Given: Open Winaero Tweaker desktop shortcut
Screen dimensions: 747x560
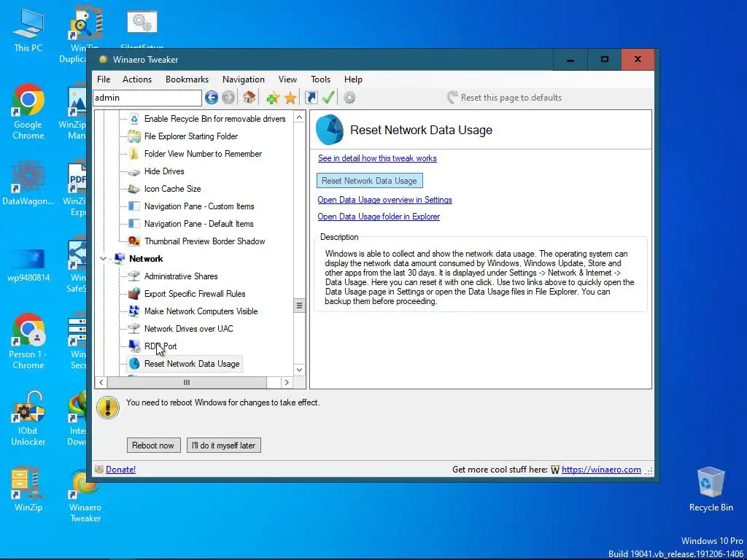Looking at the screenshot, I should click(x=85, y=496).
